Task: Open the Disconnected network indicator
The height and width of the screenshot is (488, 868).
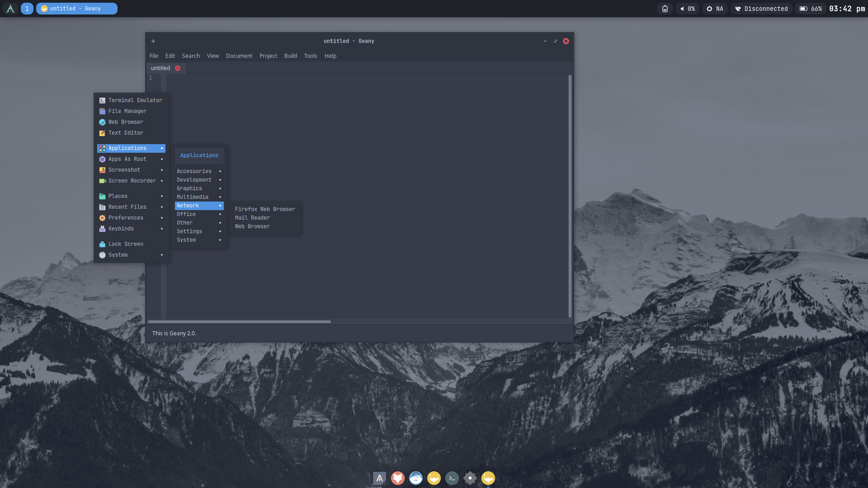Action: 761,9
